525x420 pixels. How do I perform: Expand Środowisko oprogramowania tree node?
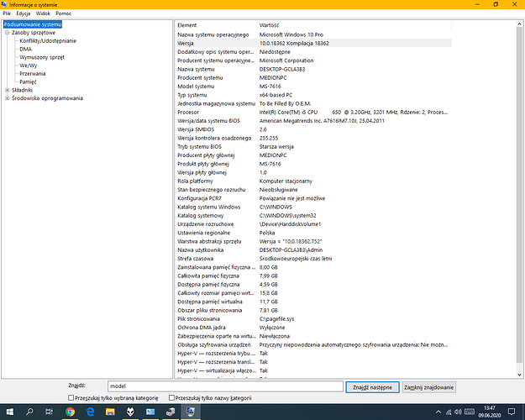click(7, 98)
